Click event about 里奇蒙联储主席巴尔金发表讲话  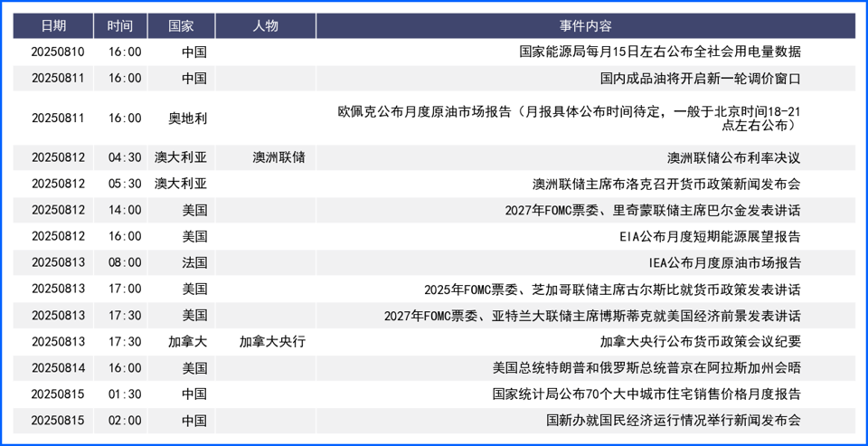[x=653, y=210]
